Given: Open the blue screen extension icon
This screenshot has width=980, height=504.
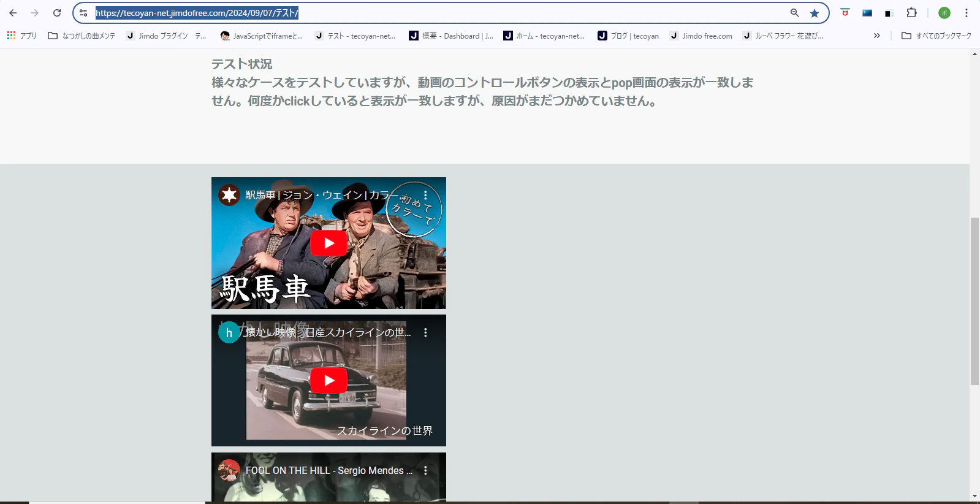Looking at the screenshot, I should coord(867,13).
